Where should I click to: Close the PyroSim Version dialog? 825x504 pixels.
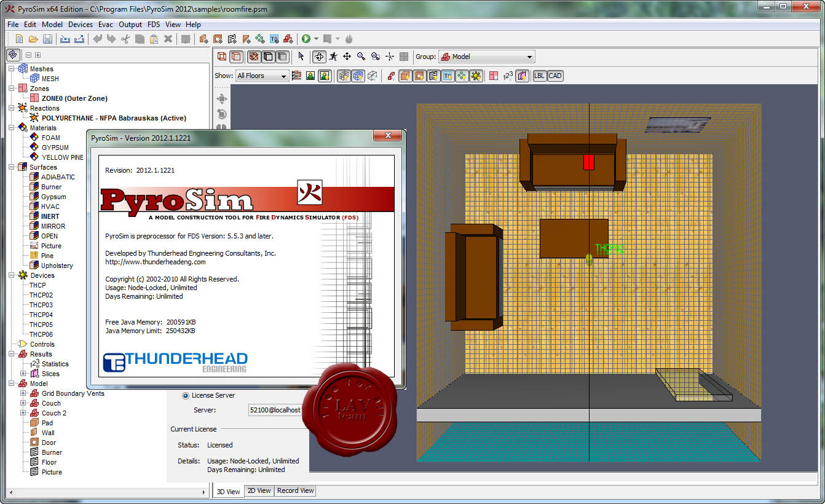[x=388, y=136]
